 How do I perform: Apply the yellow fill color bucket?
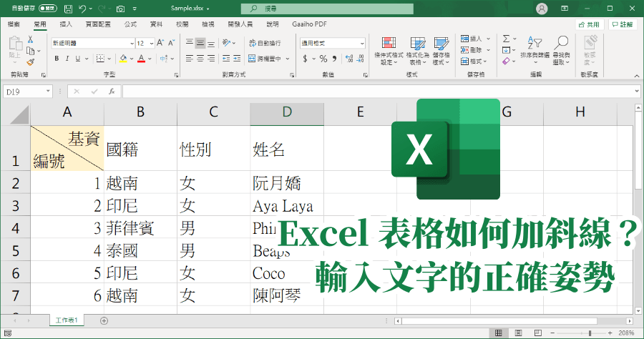point(123,59)
